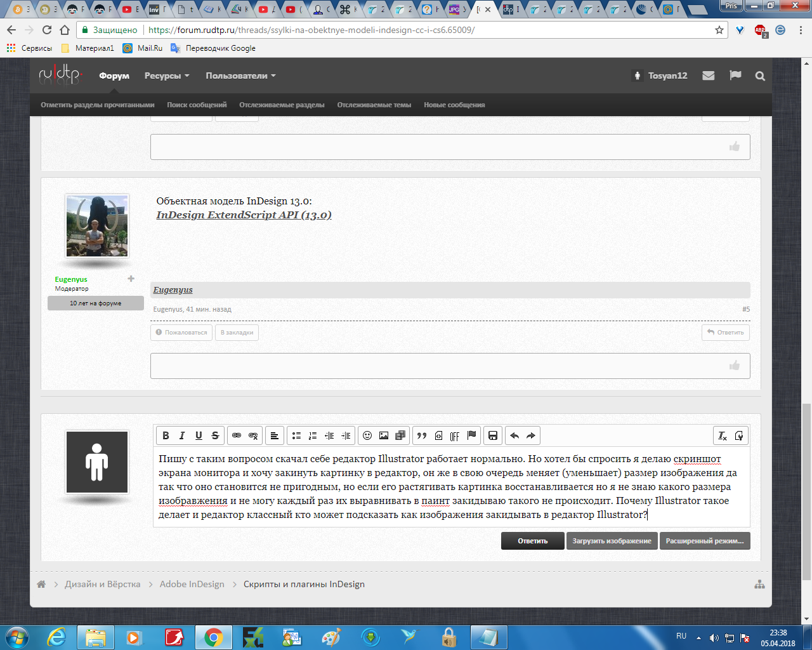The height and width of the screenshot is (650, 812).
Task: Save draft with the floppy disk icon
Action: point(493,435)
